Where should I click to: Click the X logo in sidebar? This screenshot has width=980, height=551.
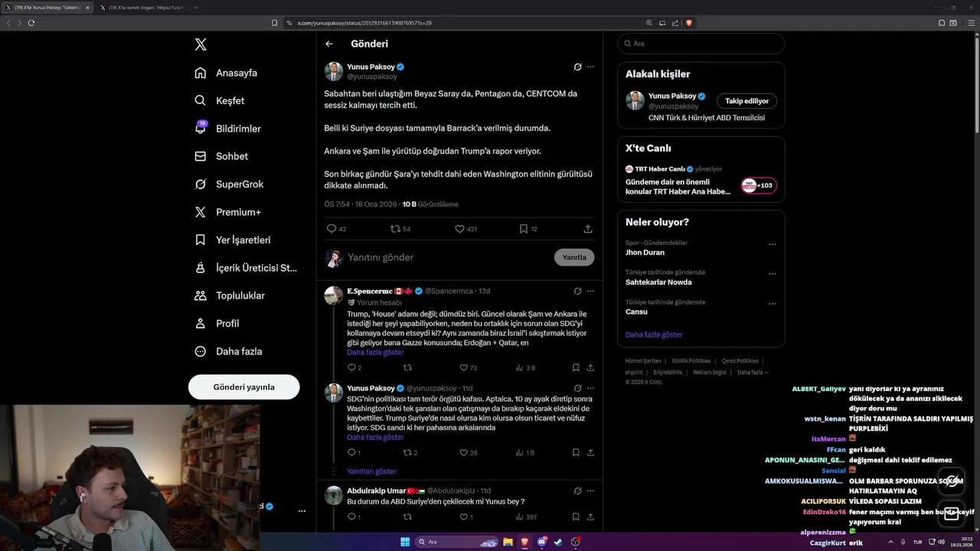pyautogui.click(x=201, y=44)
